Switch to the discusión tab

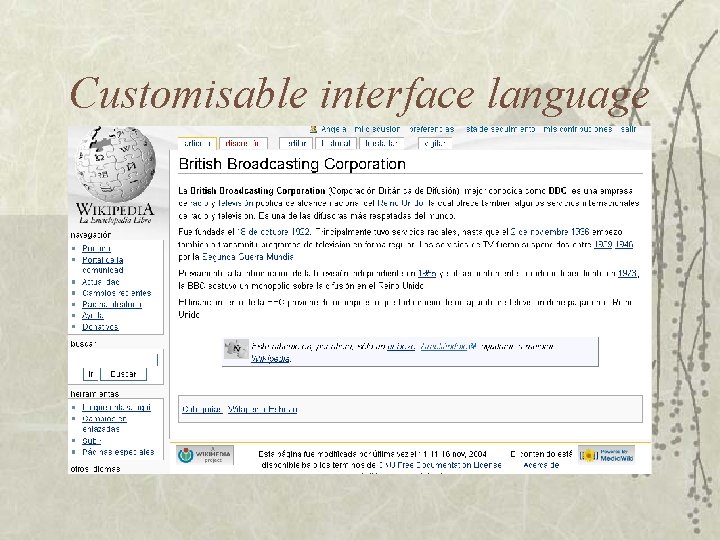click(x=242, y=143)
